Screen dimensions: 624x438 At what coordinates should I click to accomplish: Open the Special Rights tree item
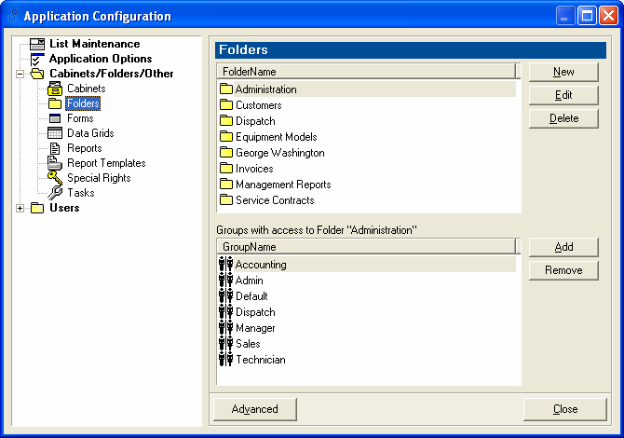[99, 178]
